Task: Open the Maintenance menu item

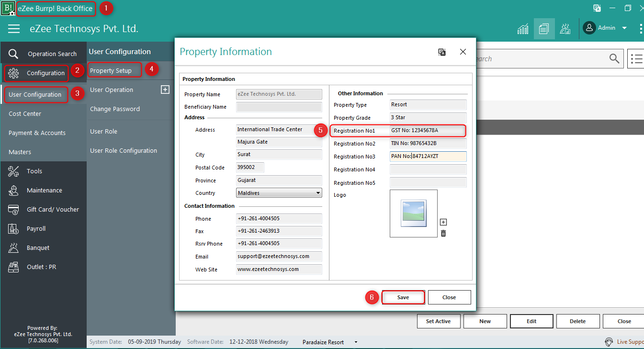Action: 45,190
